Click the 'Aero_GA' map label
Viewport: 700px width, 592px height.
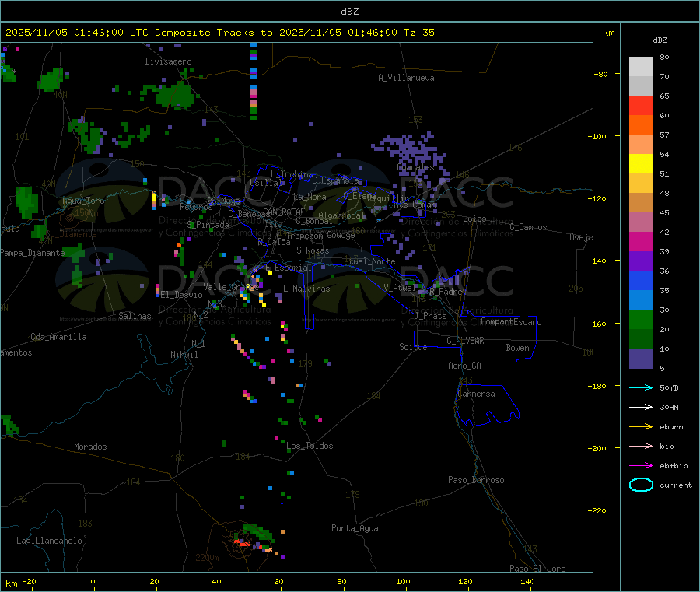pyautogui.click(x=464, y=366)
